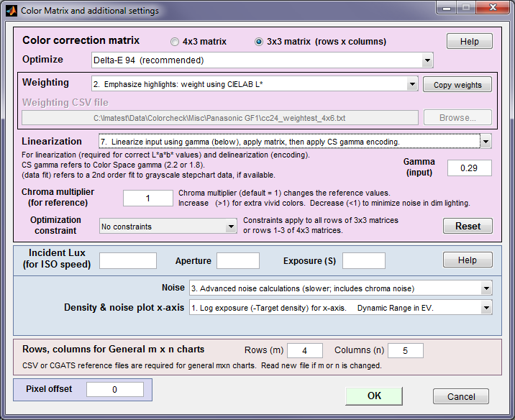515x420 pixels.
Task: Click the 'Color correction matrix' heading
Action: (x=81, y=40)
